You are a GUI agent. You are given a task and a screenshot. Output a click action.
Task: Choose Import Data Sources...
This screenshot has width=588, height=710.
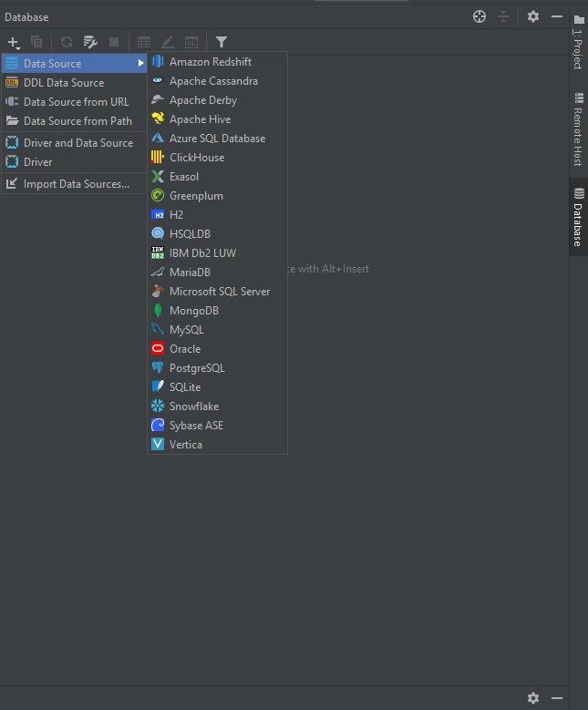(x=74, y=184)
